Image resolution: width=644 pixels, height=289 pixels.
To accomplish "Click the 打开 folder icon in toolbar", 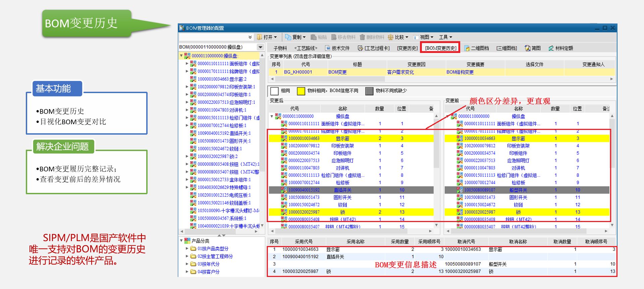I will [259, 37].
